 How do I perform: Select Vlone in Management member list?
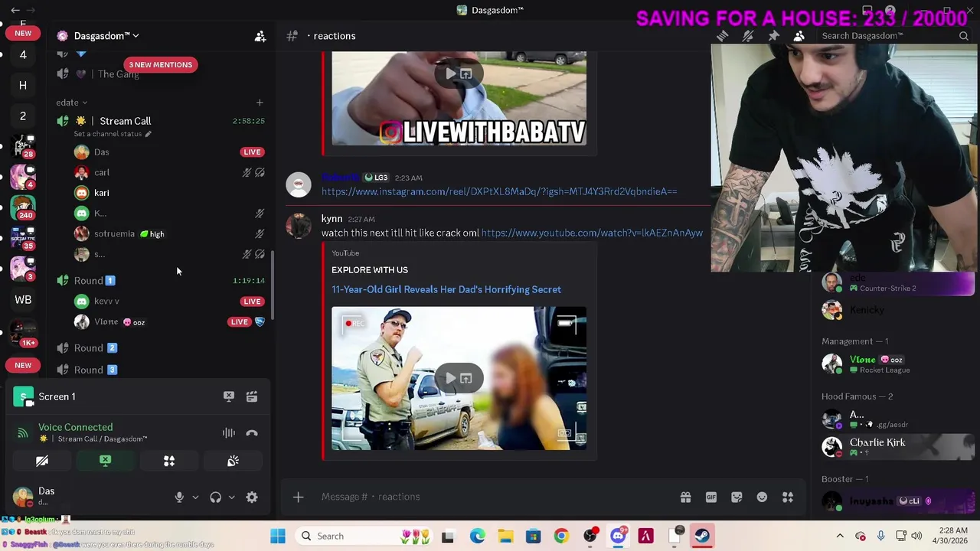896,364
